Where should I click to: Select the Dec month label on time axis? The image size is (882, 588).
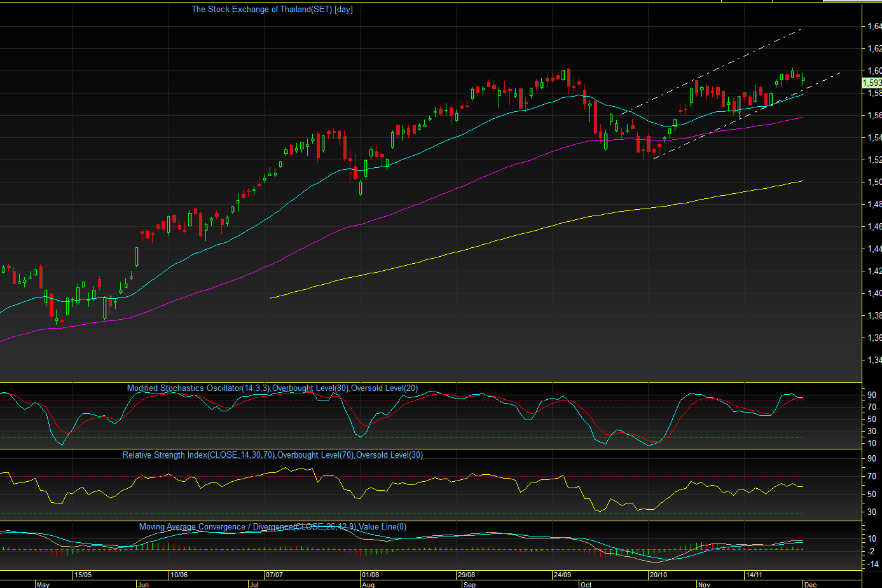[810, 584]
